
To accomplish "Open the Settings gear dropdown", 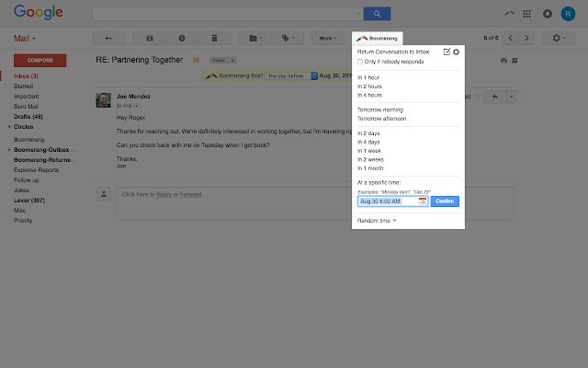I will 559,38.
